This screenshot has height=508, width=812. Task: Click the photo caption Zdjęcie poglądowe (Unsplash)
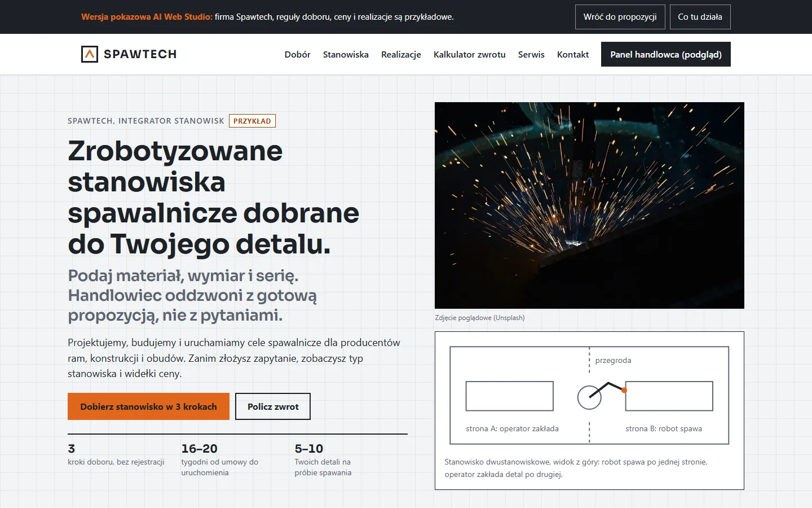pyautogui.click(x=480, y=318)
